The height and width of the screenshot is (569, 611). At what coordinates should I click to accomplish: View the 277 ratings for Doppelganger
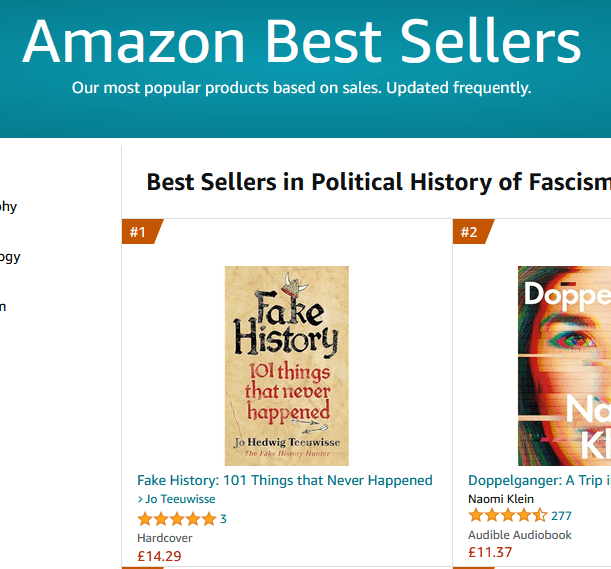(561, 516)
